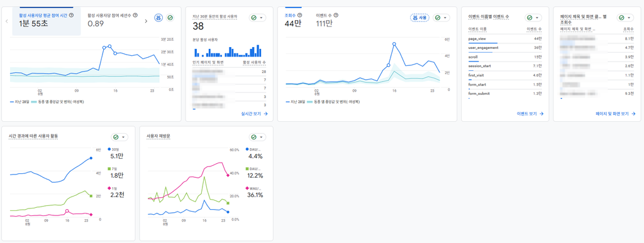
Task: Open status dropdown in 조회수 chart card
Action: [441, 18]
